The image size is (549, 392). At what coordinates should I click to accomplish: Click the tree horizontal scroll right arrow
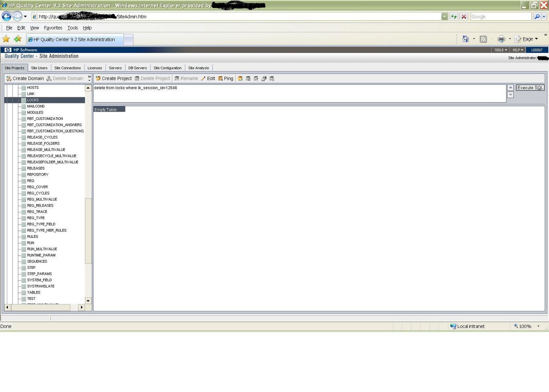[82, 307]
